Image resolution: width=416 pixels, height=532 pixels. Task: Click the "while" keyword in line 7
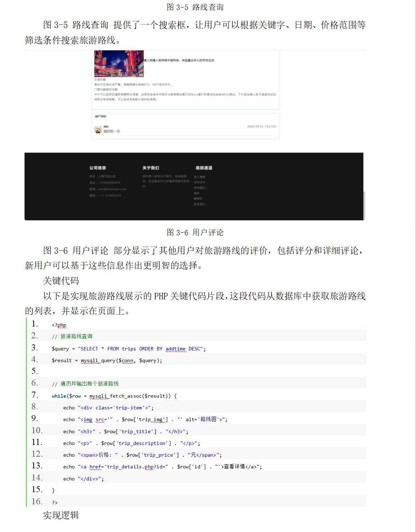click(59, 396)
